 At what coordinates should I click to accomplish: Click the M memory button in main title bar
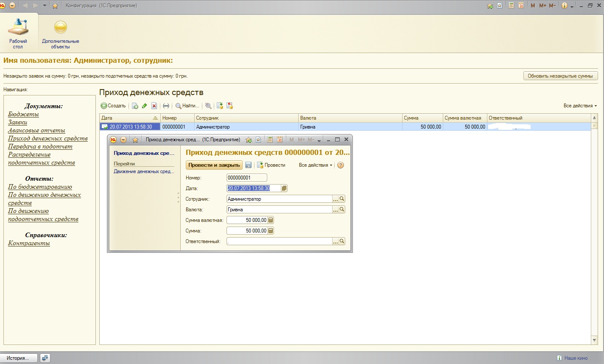pos(533,6)
